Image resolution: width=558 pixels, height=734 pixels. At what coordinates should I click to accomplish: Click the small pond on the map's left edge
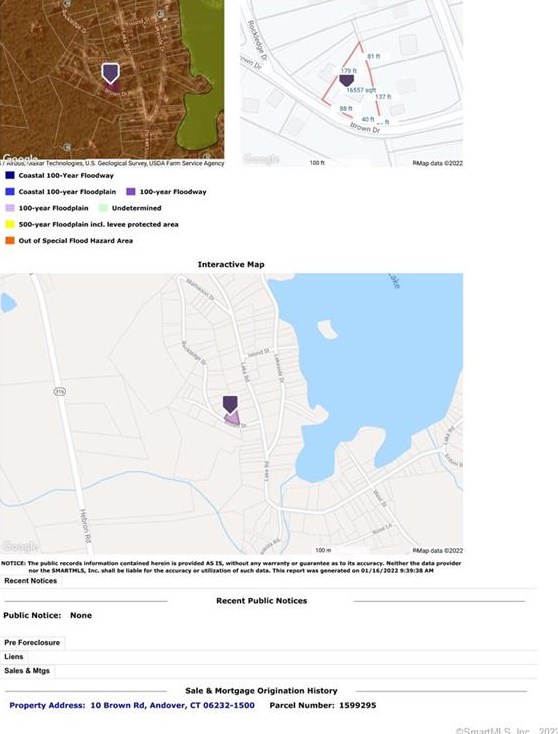(8, 303)
